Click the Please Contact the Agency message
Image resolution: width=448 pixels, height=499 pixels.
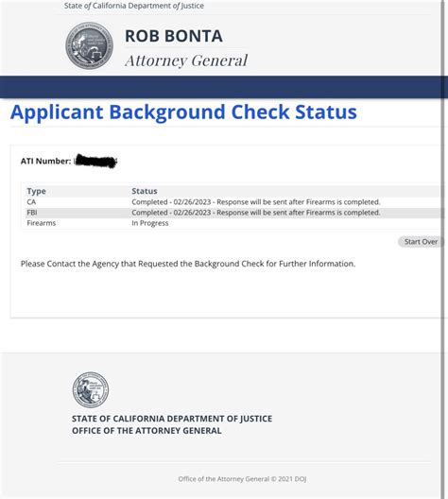pos(188,264)
